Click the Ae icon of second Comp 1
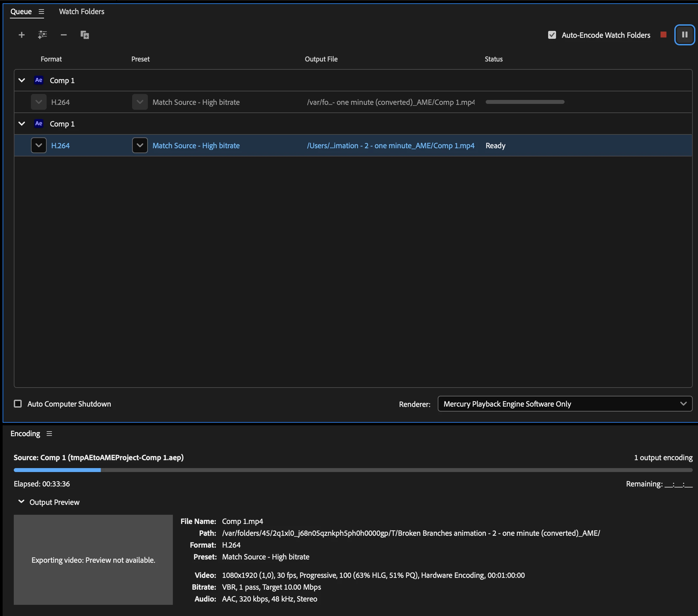Screen dimensions: 698x616 point(38,124)
